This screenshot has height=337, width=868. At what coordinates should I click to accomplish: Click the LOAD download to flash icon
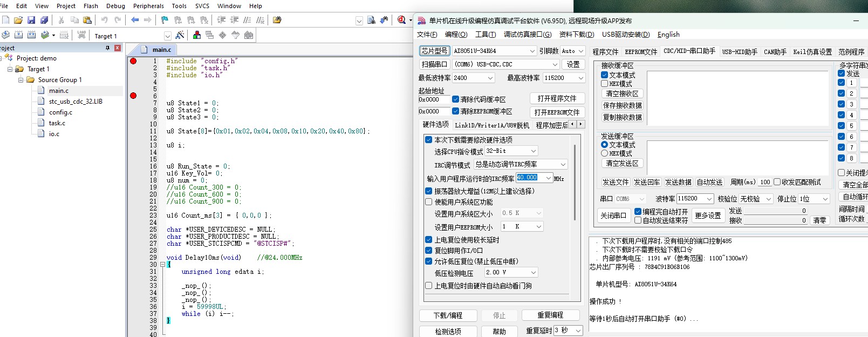(81, 35)
